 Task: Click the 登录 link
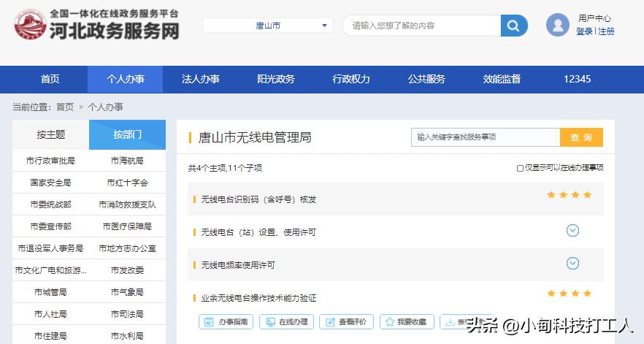pos(584,31)
